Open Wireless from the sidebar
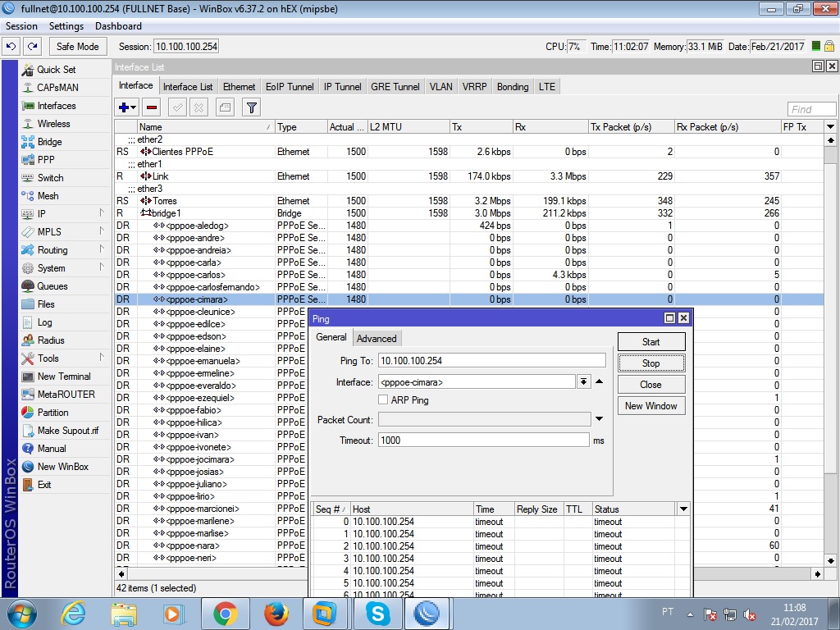The image size is (840, 630). coord(53,124)
